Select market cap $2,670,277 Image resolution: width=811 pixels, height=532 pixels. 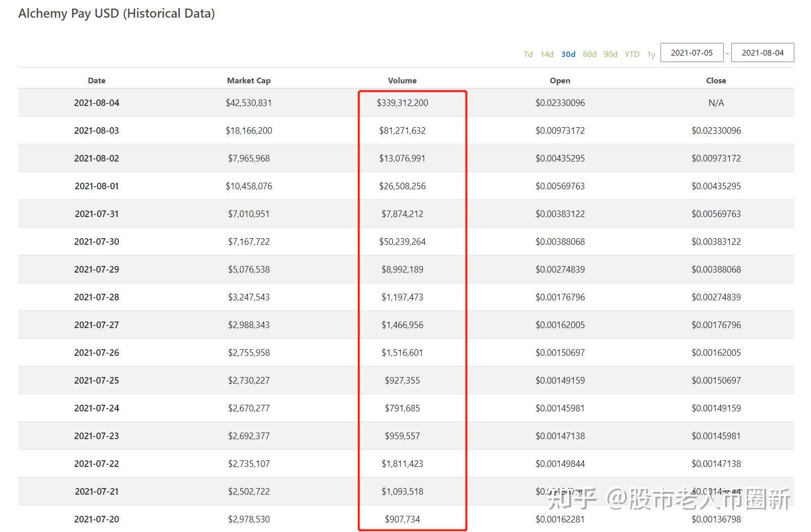pyautogui.click(x=248, y=408)
